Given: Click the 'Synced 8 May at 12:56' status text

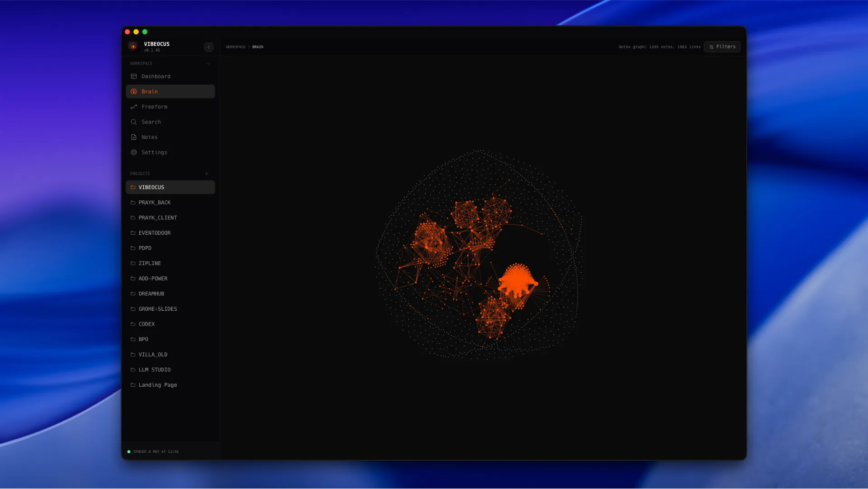Looking at the screenshot, I should point(156,452).
